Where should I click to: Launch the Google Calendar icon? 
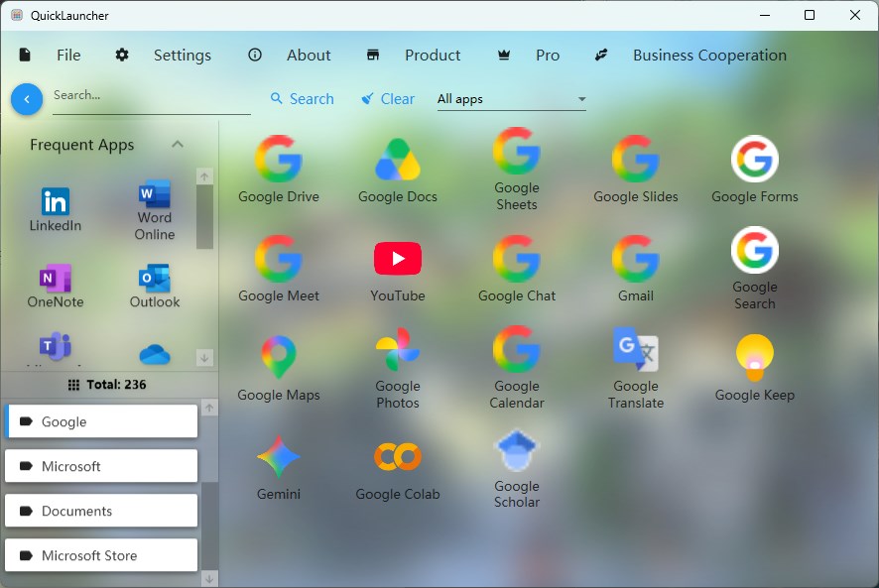[516, 349]
